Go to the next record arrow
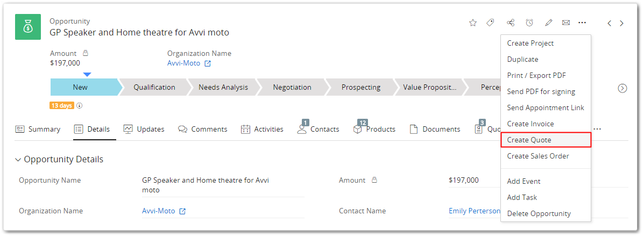644x237 pixels. coord(622,23)
